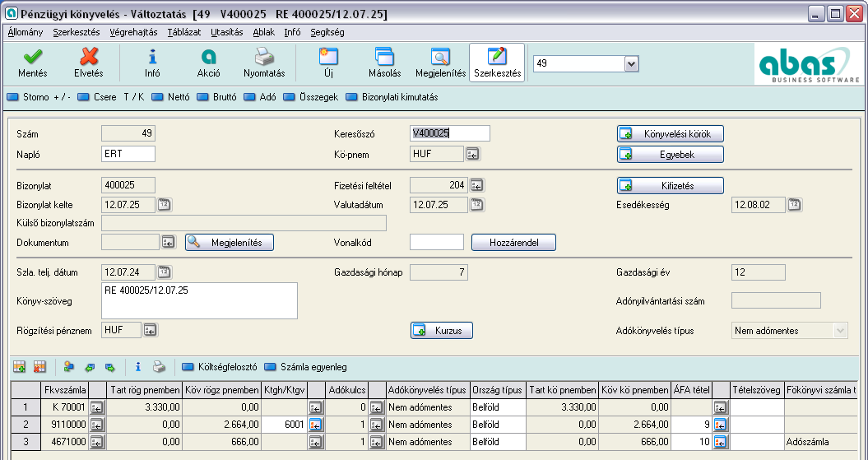The height and width of the screenshot is (460, 868).
Task: Open the Utasítás menu
Action: point(227,32)
